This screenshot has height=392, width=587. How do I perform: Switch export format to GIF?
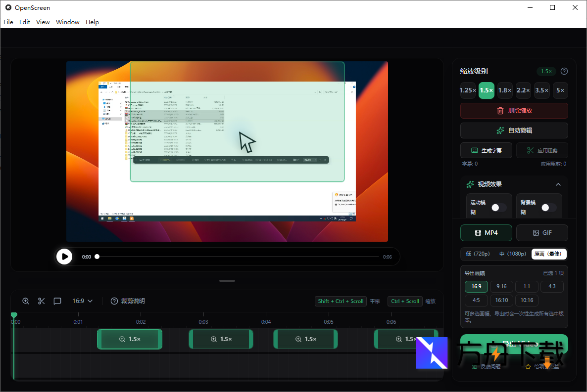pos(542,233)
